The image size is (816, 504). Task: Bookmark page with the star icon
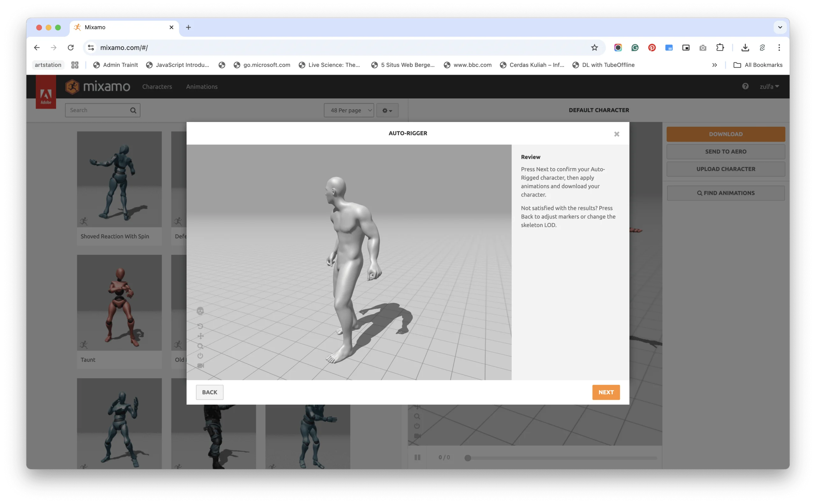click(594, 48)
